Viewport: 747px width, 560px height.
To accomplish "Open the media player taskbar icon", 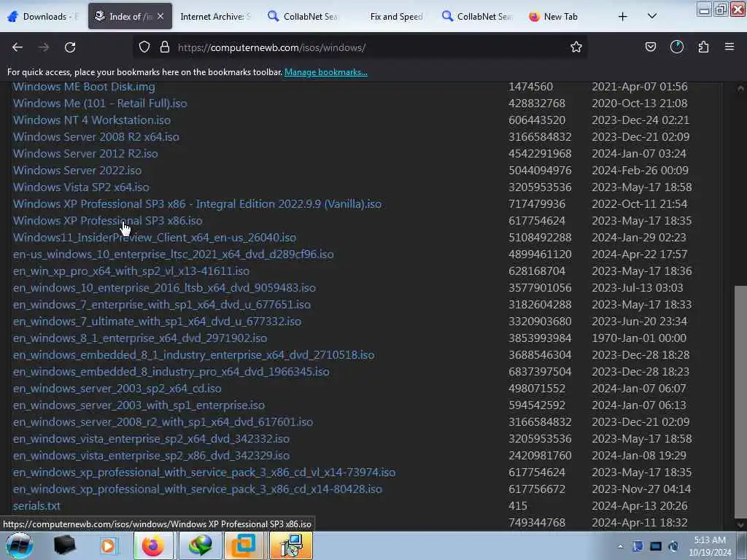I will pos(108,545).
